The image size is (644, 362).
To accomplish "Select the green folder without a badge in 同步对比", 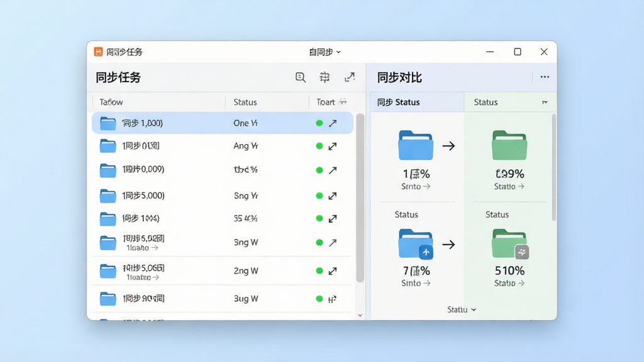I will click(509, 145).
